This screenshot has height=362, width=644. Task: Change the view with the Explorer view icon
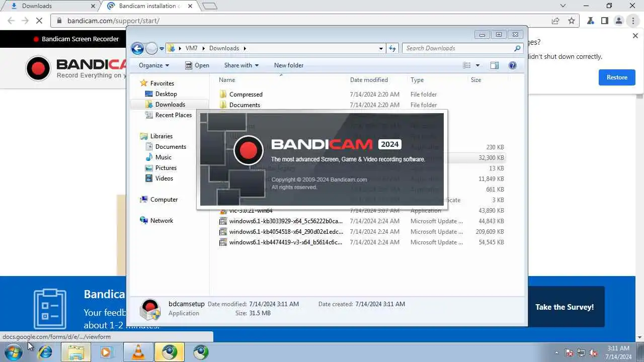[x=467, y=65]
